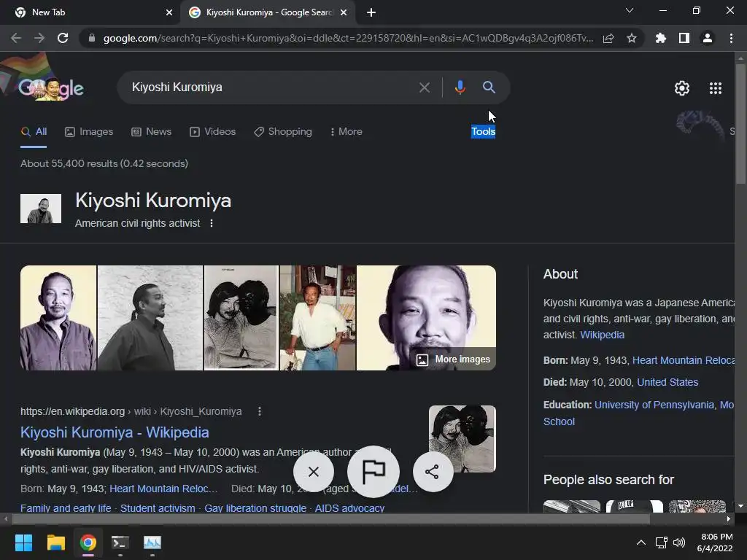Close the doodle overlay with X button
This screenshot has width=747, height=560.
314,472
